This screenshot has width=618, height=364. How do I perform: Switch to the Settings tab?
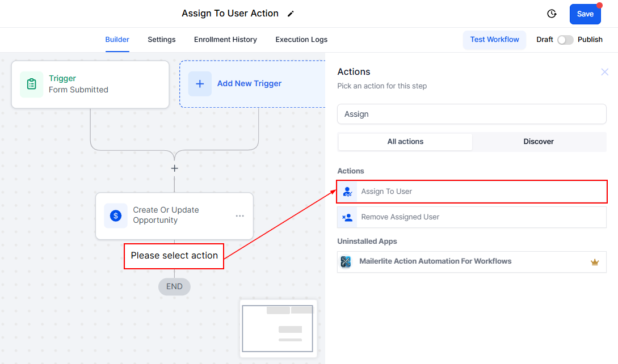pyautogui.click(x=162, y=40)
